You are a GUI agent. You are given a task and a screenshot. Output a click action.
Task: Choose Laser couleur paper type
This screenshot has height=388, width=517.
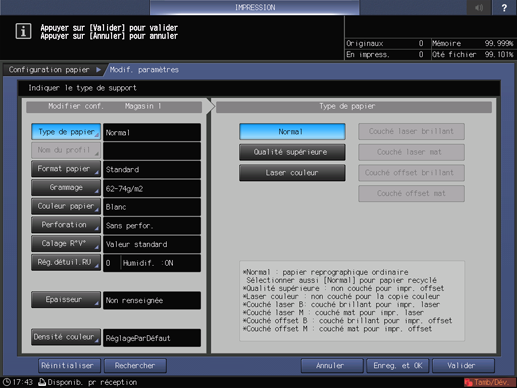292,173
